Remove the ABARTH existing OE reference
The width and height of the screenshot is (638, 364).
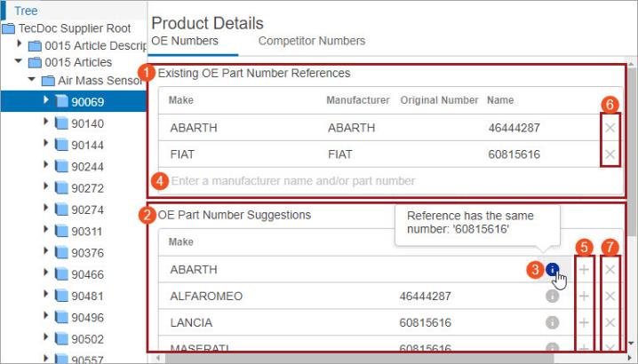coord(610,128)
